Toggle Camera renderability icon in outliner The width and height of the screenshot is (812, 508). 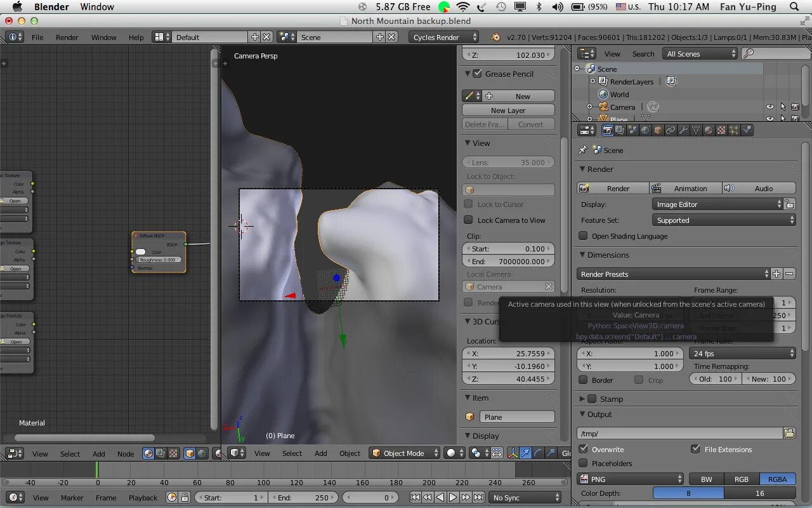(795, 107)
